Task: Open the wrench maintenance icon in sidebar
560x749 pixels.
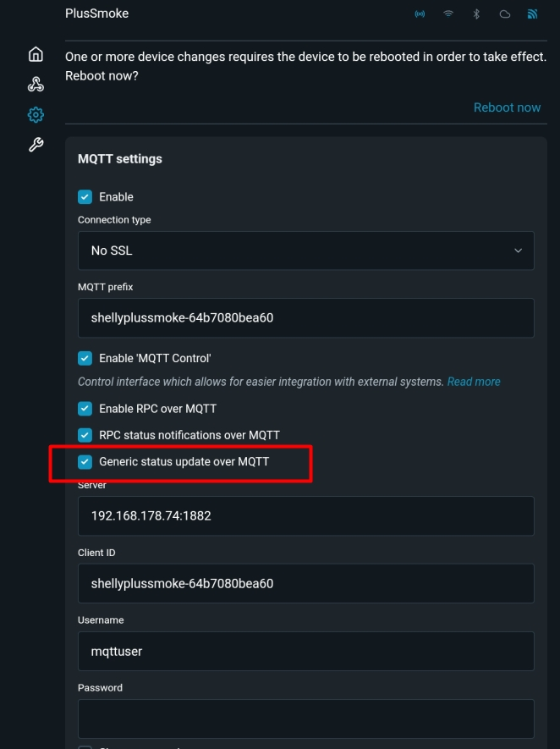Action: (36, 145)
